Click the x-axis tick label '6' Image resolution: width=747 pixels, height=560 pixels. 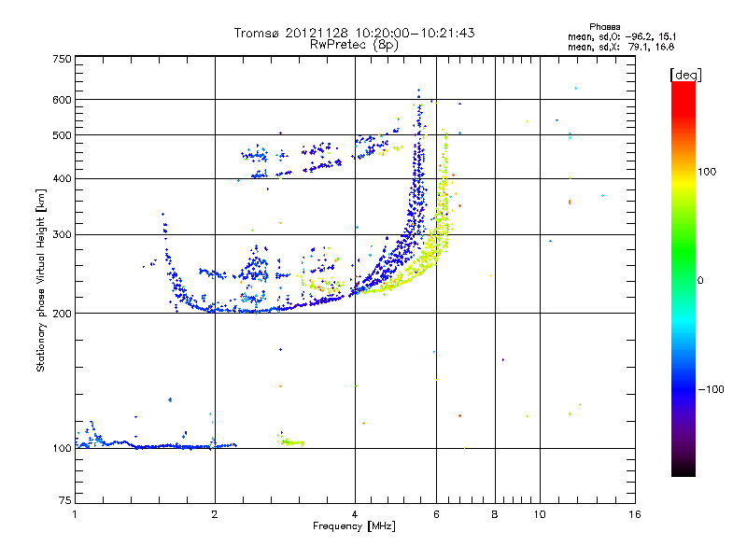(x=436, y=514)
